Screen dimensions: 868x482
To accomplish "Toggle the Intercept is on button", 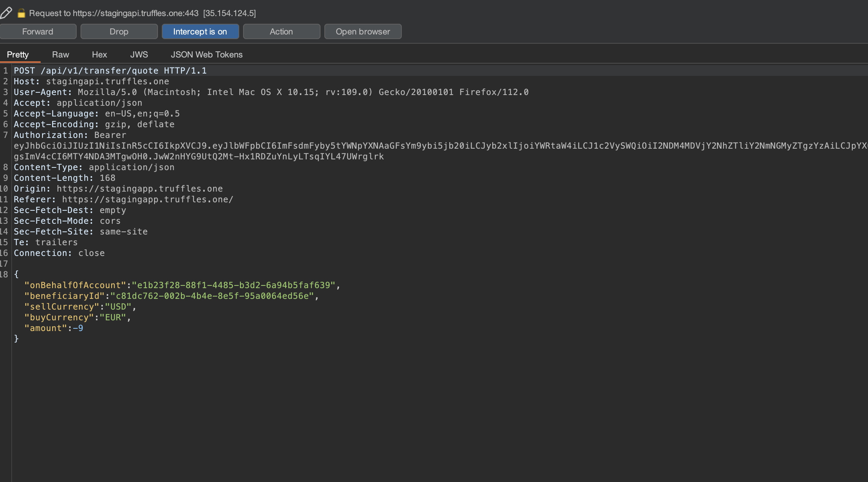I will pos(200,31).
